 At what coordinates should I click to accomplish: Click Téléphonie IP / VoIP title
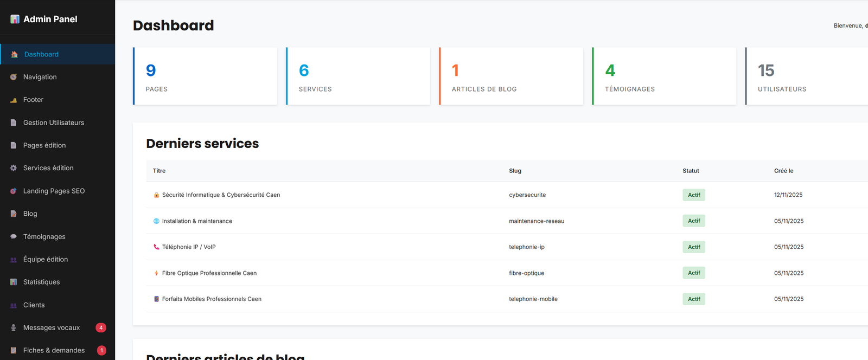pyautogui.click(x=189, y=247)
